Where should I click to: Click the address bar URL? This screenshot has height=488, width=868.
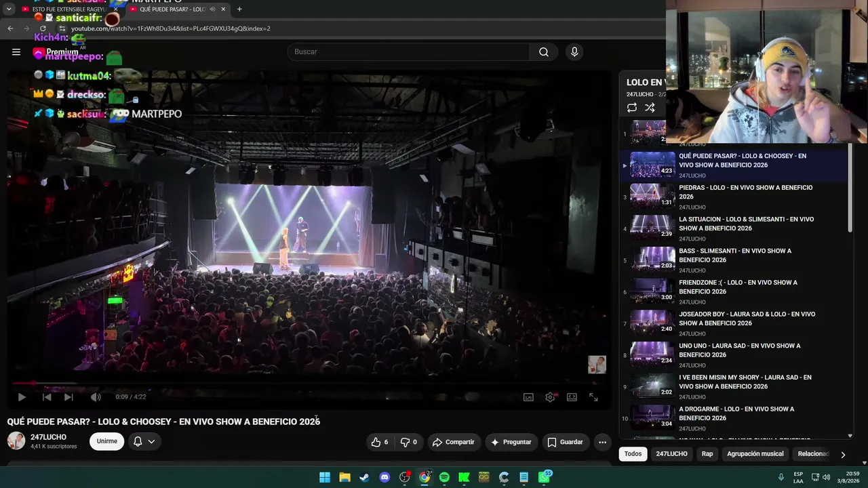(171, 28)
